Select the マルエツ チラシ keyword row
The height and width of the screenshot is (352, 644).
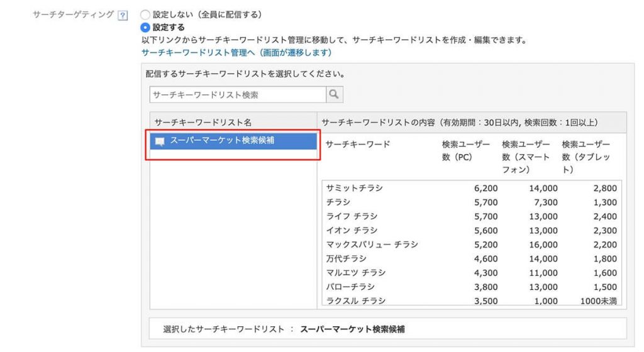[472, 273]
